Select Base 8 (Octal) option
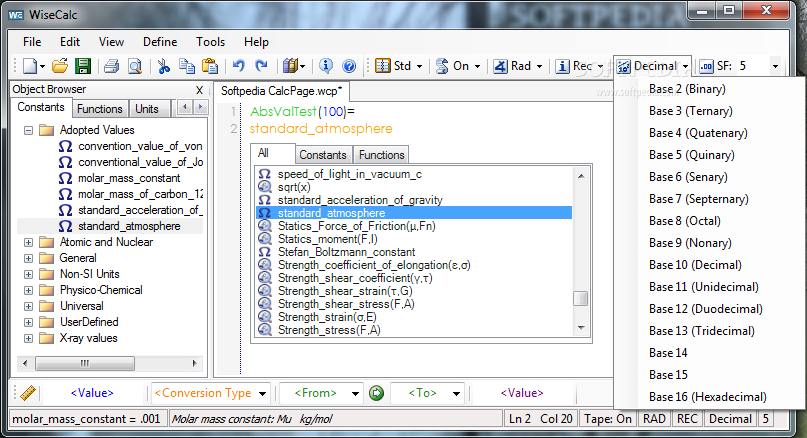807x438 pixels. 685,221
